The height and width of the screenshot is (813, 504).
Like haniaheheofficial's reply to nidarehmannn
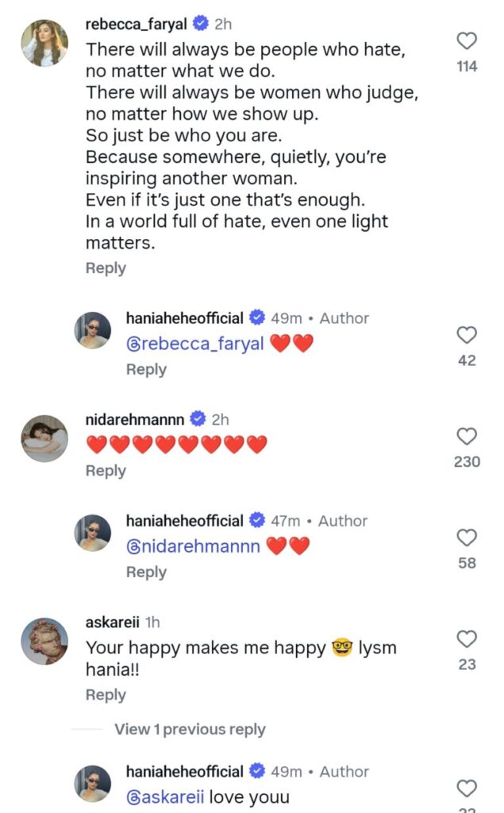pos(467,538)
